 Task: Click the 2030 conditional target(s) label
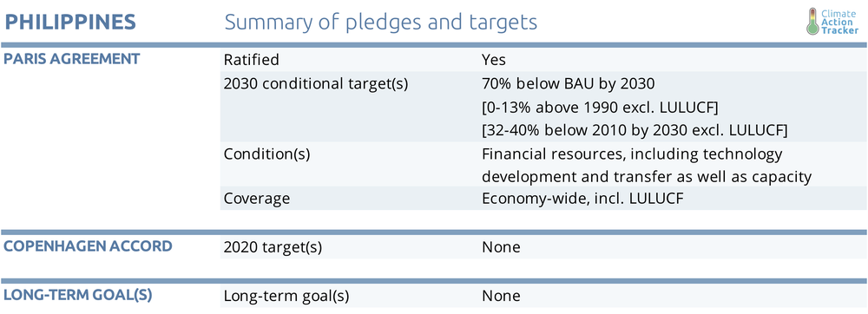point(316,84)
